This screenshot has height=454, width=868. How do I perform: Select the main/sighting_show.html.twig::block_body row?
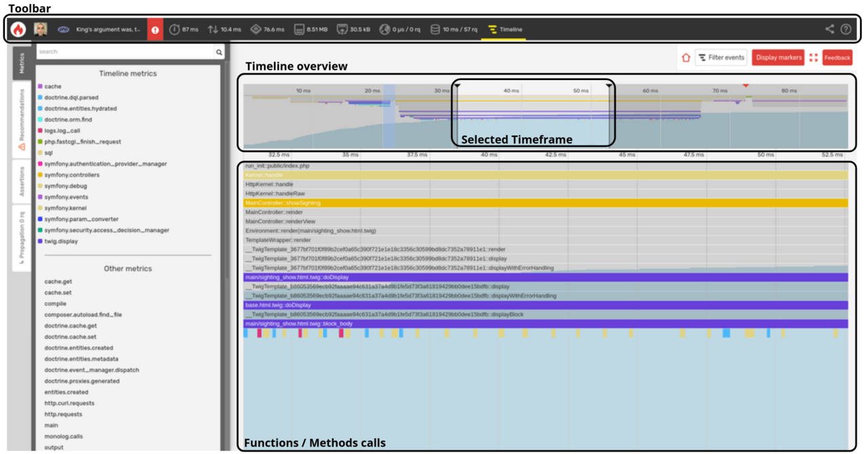546,324
